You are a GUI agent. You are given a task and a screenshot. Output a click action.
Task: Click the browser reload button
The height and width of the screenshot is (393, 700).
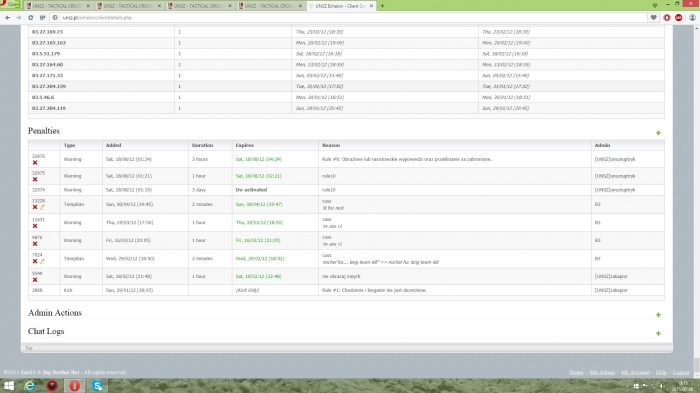tap(30, 18)
